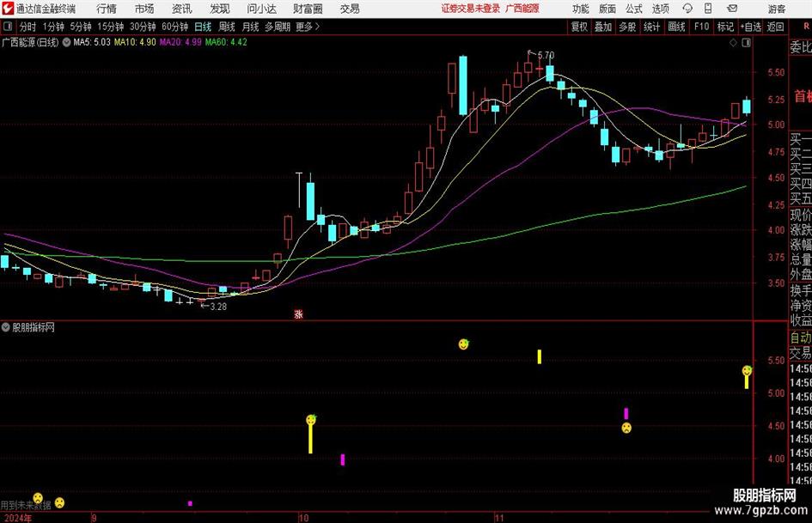Open the 功能 menu

click(x=581, y=9)
